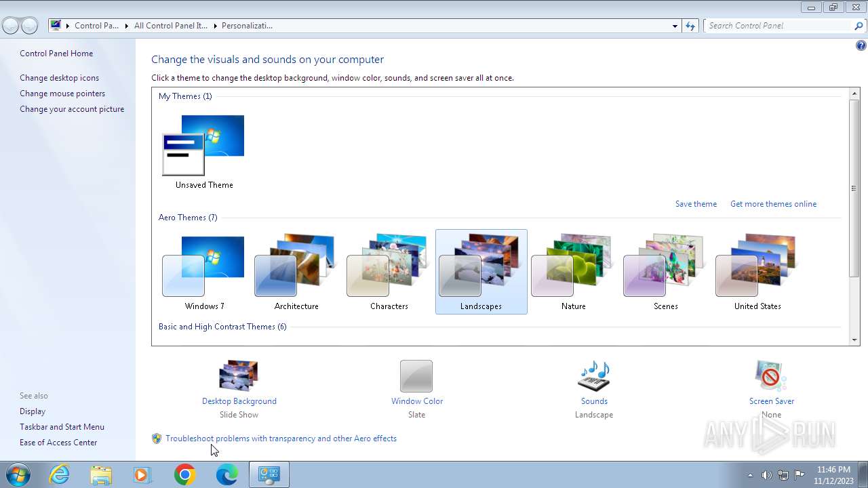Open the taskbar clock and date

(833, 475)
